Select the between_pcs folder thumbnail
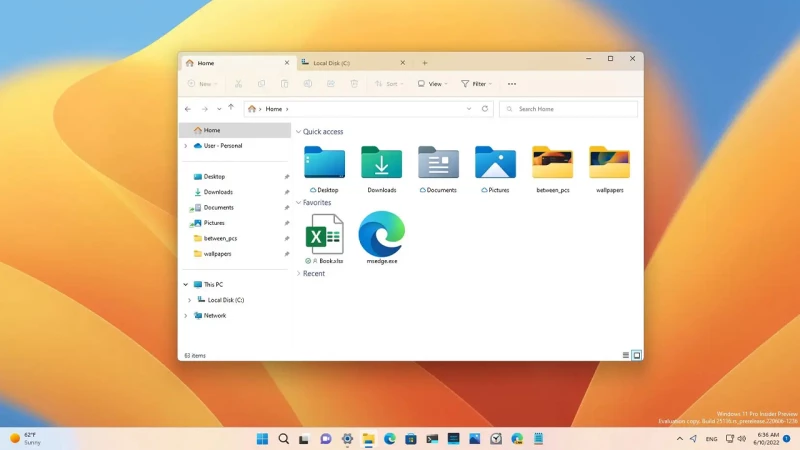The width and height of the screenshot is (800, 450). coord(553,169)
